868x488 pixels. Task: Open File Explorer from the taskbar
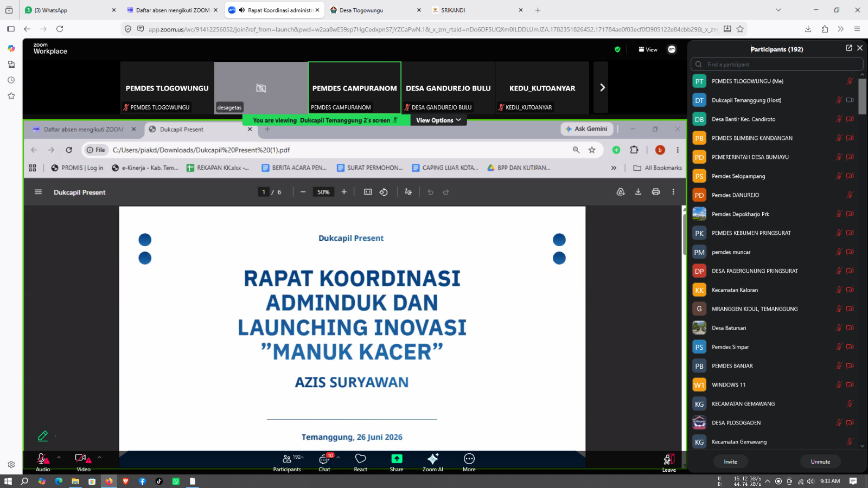(75, 481)
